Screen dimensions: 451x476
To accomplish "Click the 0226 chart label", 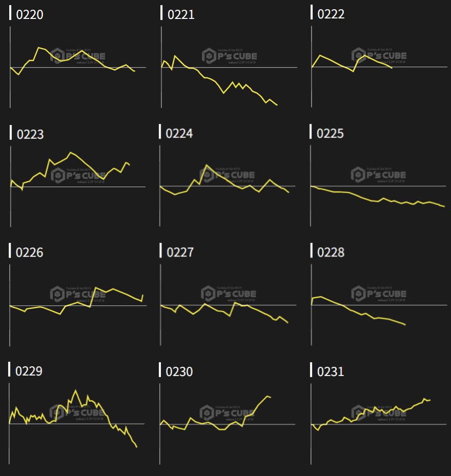I will (30, 252).
